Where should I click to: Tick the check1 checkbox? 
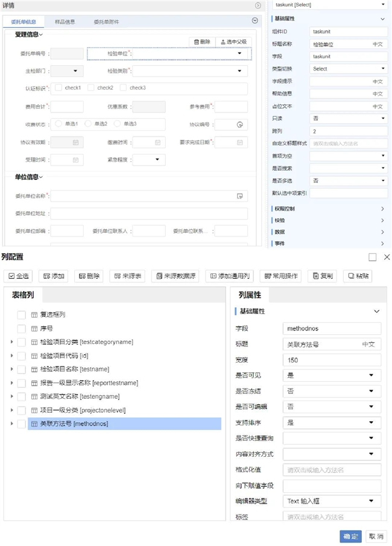[x=58, y=88]
